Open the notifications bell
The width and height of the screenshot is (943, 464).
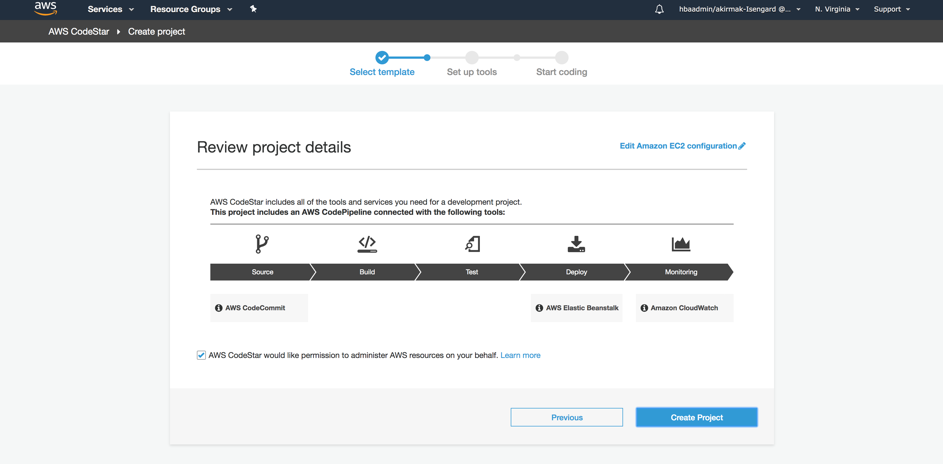tap(659, 9)
